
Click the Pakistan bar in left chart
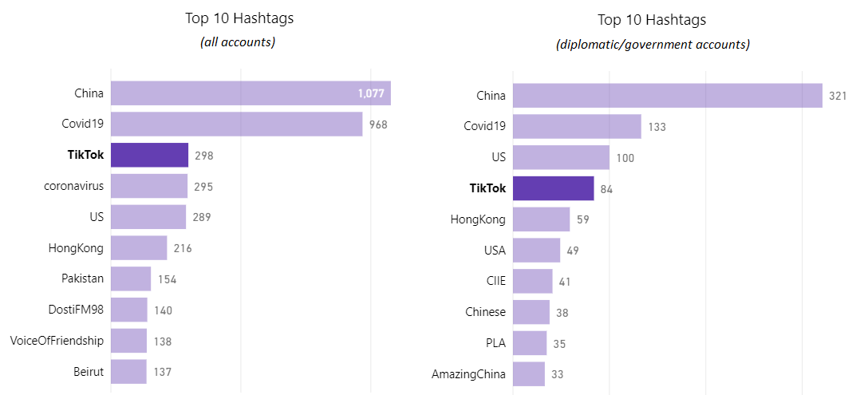131,278
